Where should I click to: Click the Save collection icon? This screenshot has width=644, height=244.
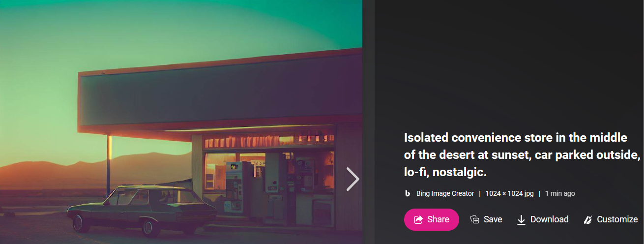pyautogui.click(x=474, y=220)
